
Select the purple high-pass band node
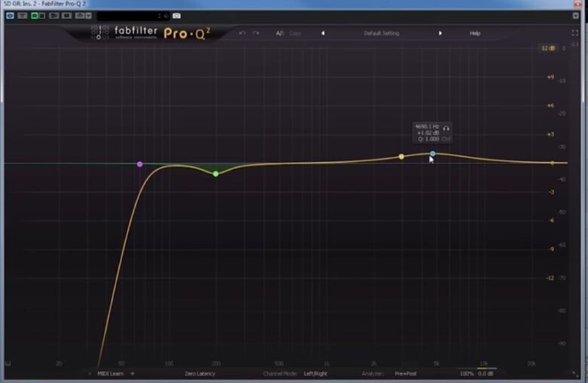tap(139, 164)
